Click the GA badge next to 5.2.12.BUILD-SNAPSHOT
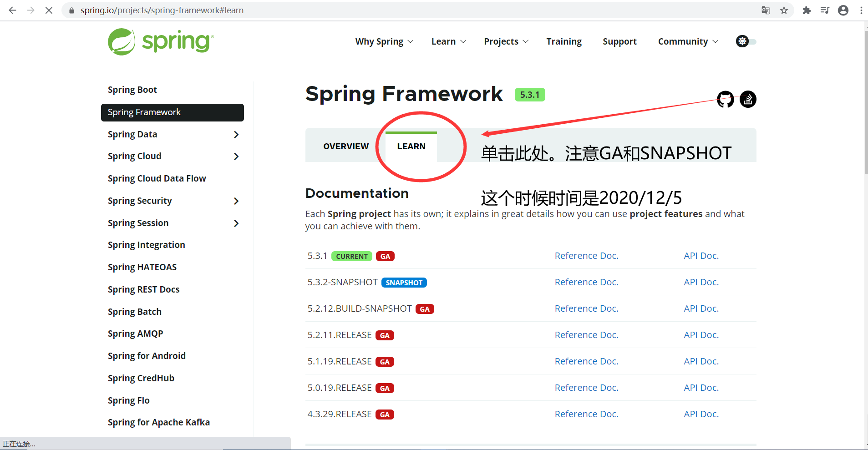 coord(425,309)
